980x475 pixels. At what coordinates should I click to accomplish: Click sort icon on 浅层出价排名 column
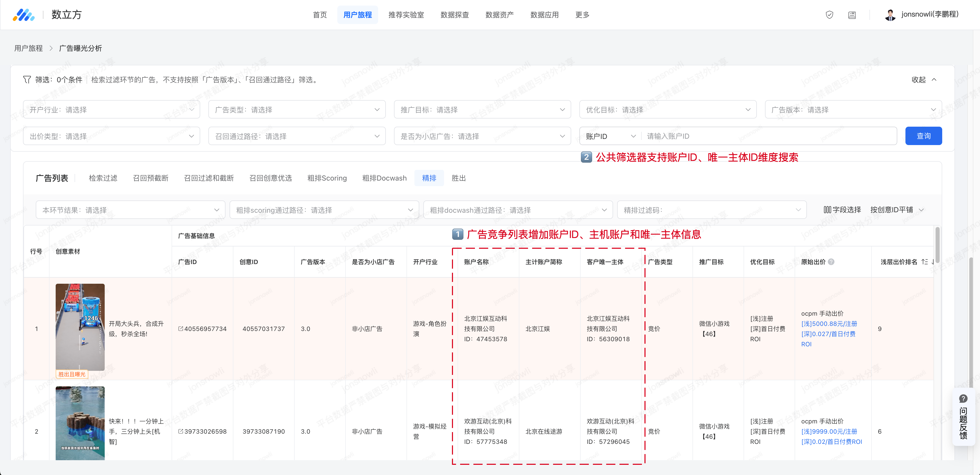coord(924,262)
